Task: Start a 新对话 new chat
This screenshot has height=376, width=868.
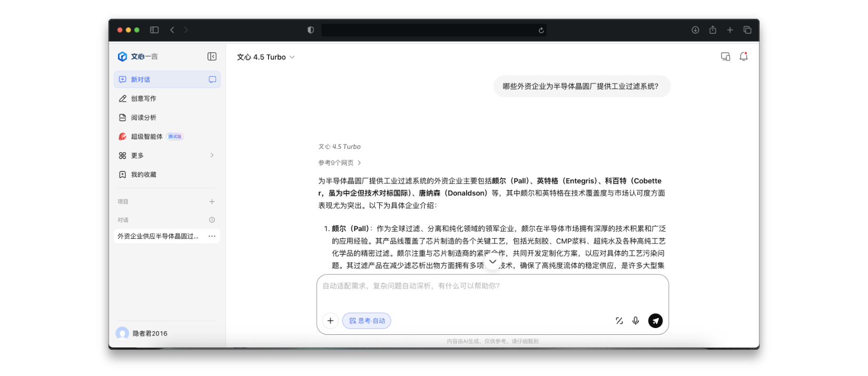Action: pos(167,80)
